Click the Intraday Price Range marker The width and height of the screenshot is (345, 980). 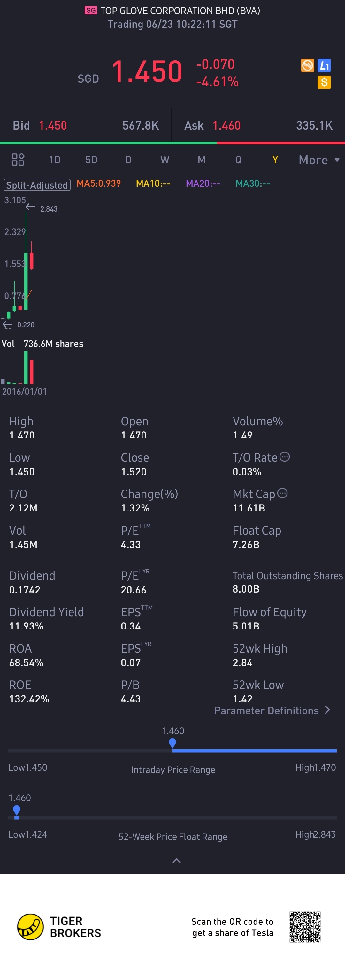(172, 743)
